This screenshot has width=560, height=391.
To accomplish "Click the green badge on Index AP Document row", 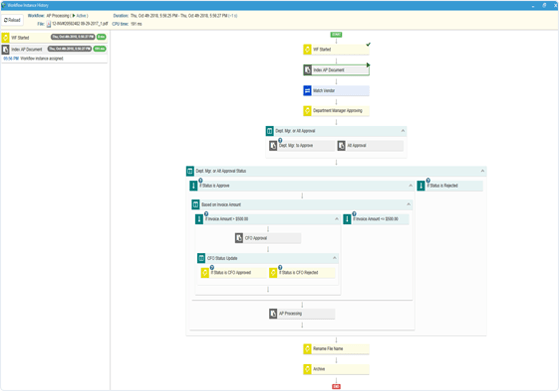I will 100,49.
